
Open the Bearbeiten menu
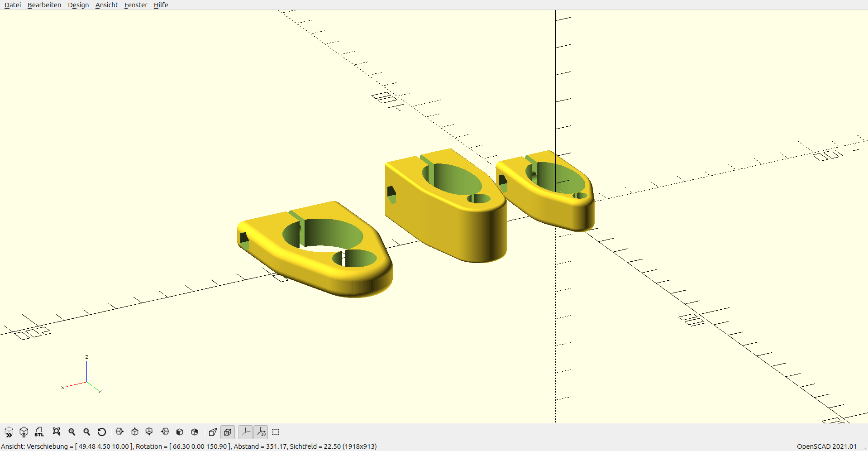[44, 5]
